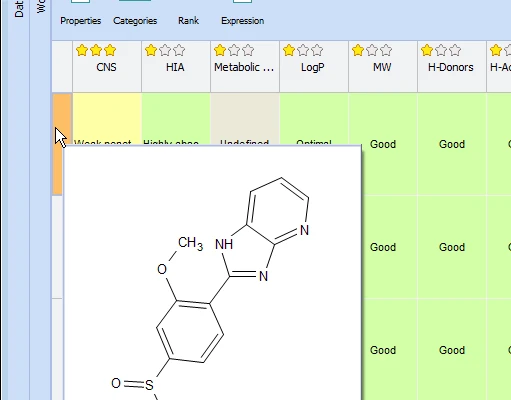
Task: Set CNS importance to three stars
Action: (x=110, y=51)
